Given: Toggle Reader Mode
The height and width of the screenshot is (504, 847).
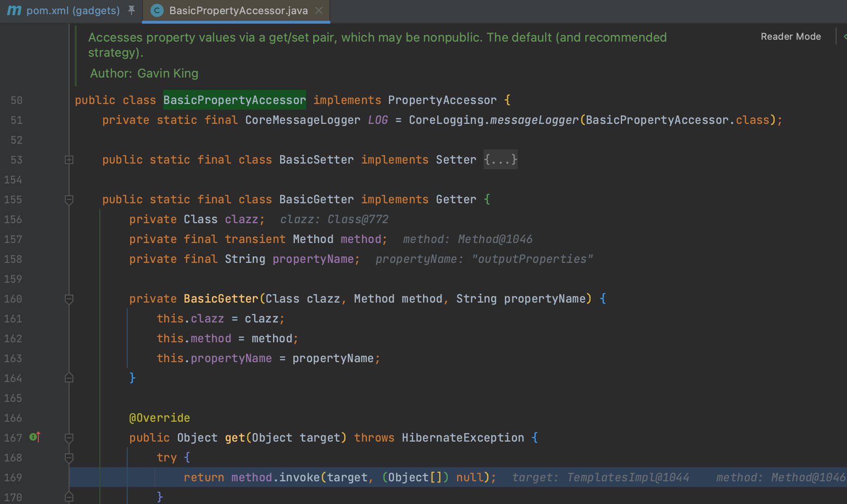Looking at the screenshot, I should (791, 36).
